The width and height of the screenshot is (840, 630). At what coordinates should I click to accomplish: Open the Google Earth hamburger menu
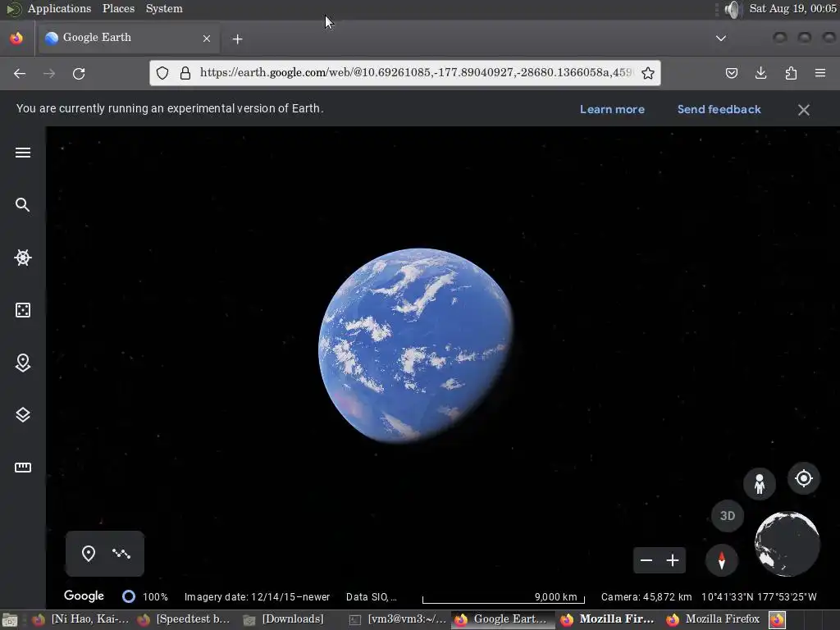click(x=22, y=153)
